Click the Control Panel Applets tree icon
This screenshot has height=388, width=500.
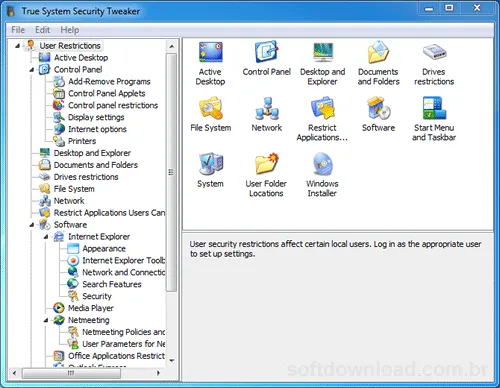click(x=59, y=93)
